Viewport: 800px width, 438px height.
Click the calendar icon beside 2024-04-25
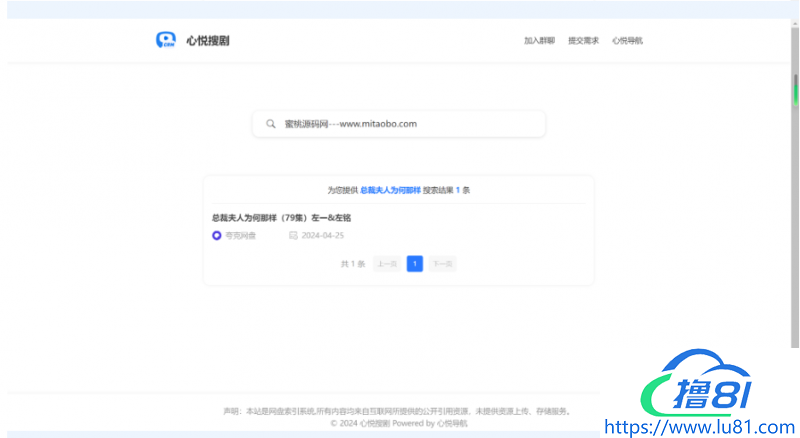pos(293,236)
